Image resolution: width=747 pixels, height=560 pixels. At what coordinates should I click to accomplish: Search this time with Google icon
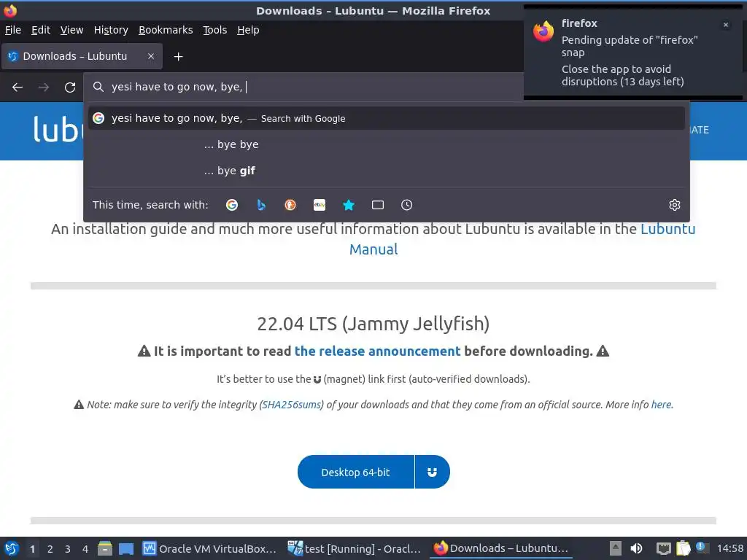click(232, 205)
